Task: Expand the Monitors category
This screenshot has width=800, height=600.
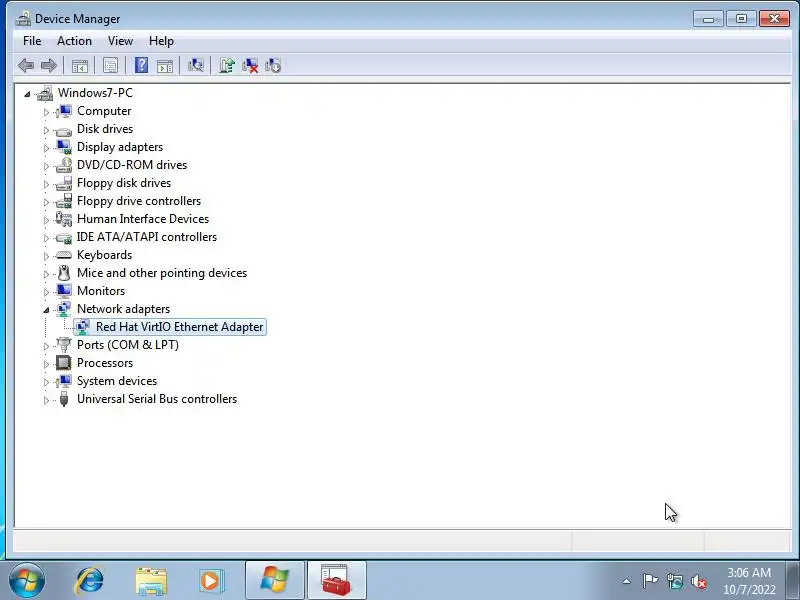Action: 46,292
